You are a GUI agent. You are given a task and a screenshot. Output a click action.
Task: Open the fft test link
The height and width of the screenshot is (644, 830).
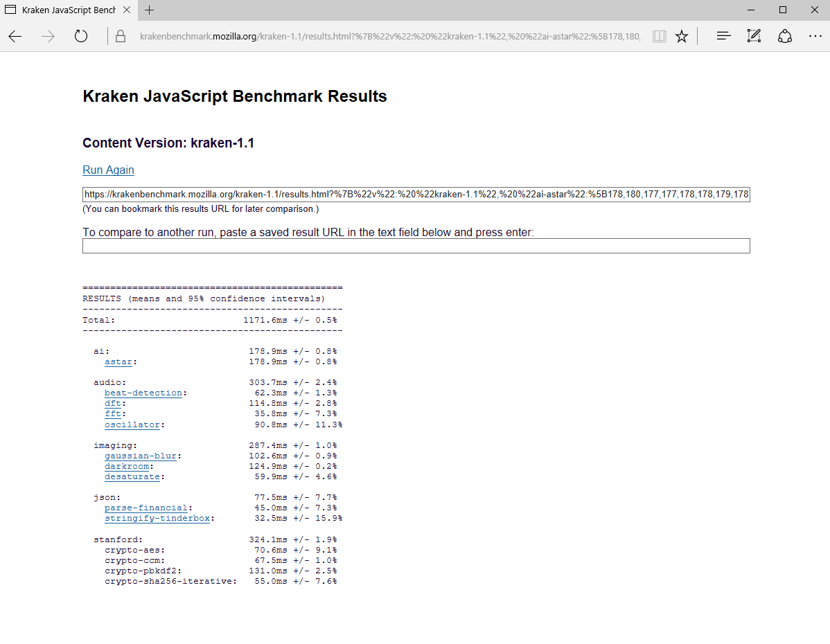(x=113, y=414)
